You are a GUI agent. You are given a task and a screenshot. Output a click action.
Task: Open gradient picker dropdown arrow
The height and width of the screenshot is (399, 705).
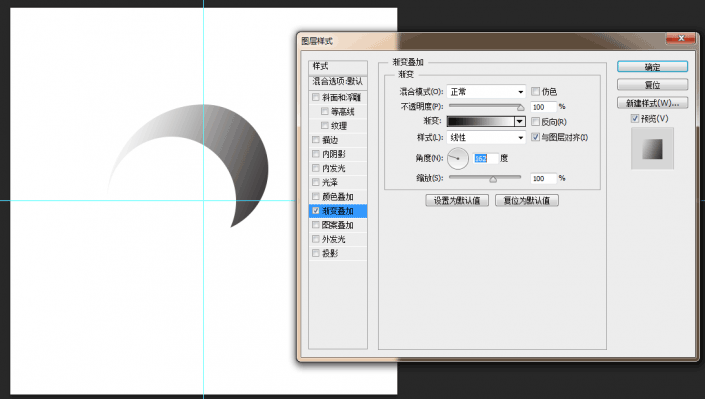coord(520,121)
